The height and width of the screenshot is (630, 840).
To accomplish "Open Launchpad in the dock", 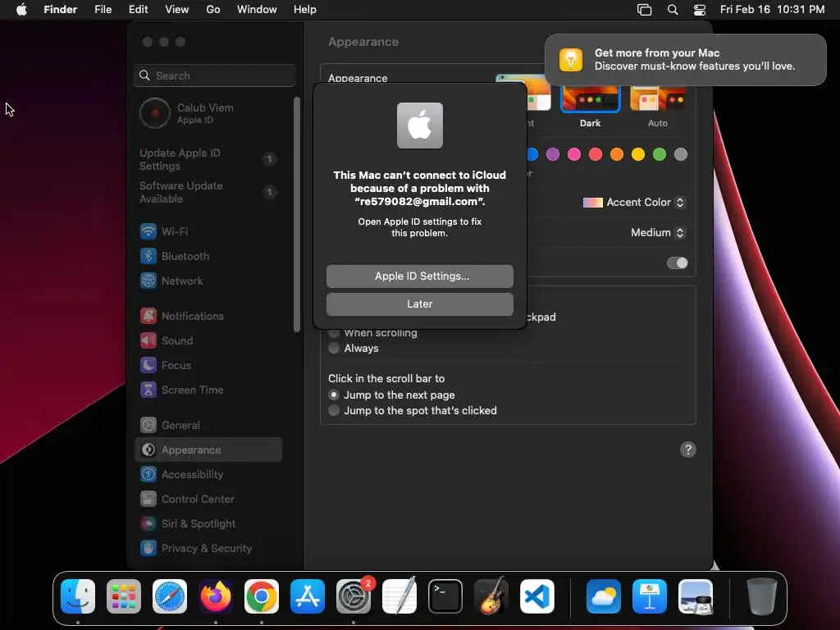I will [124, 596].
